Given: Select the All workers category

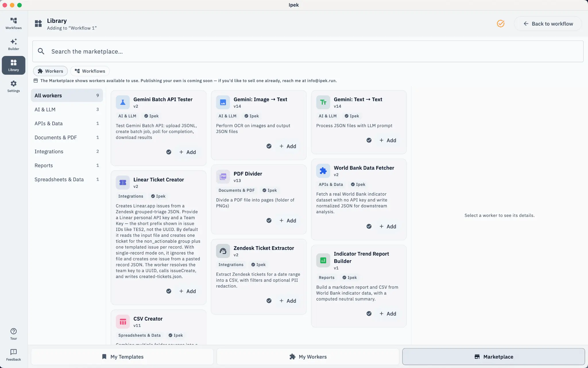Looking at the screenshot, I should tap(67, 95).
